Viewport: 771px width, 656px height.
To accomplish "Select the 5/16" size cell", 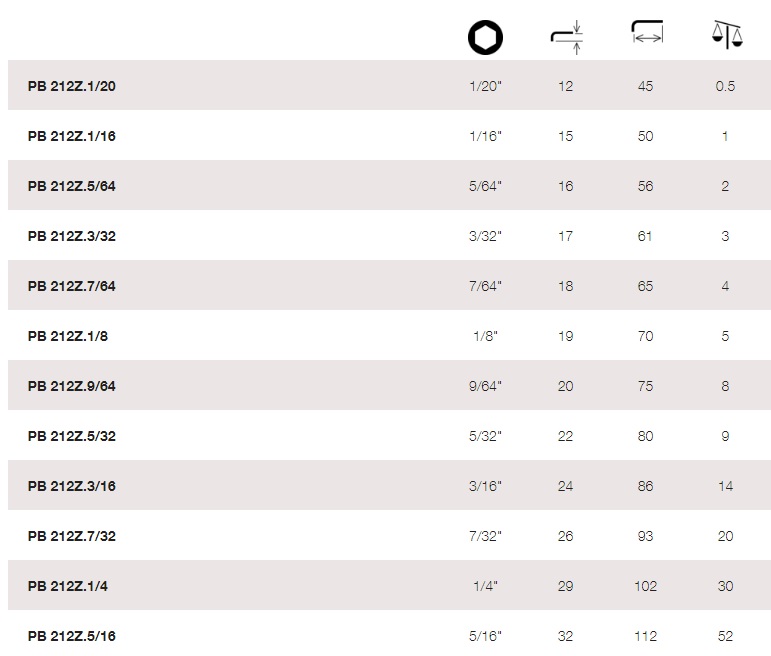I will tap(485, 636).
